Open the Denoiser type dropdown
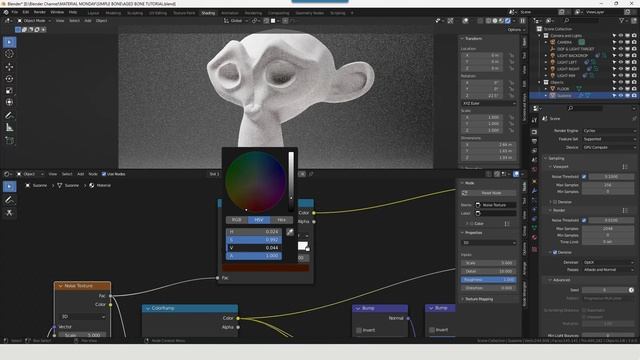Viewport: 640px width, 360px height. (608, 262)
